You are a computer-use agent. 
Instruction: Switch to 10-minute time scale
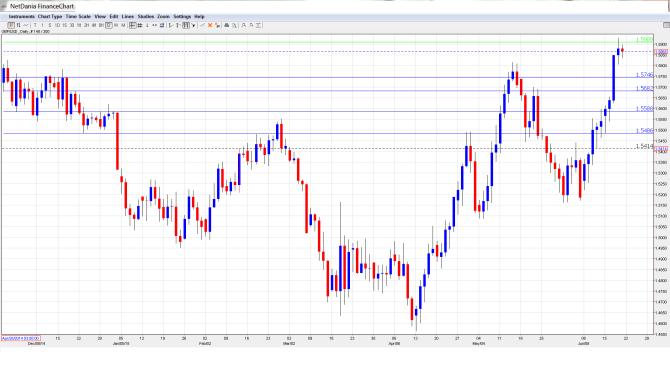tap(57, 26)
